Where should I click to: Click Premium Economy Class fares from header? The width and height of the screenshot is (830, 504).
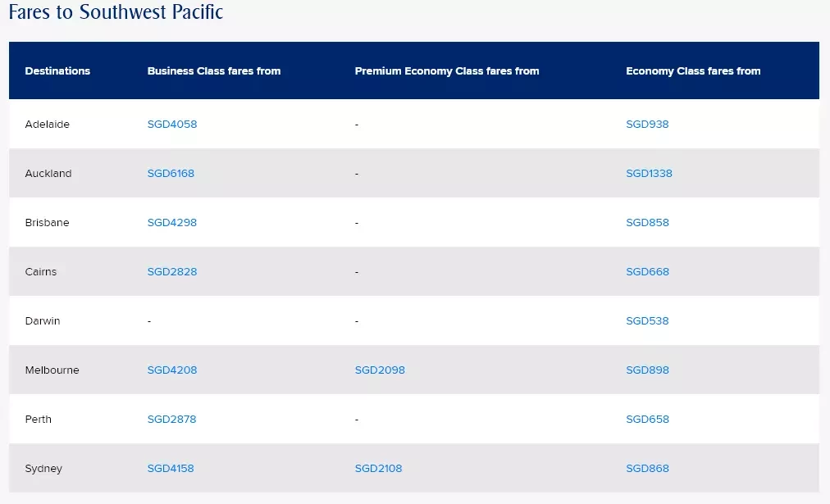point(447,70)
